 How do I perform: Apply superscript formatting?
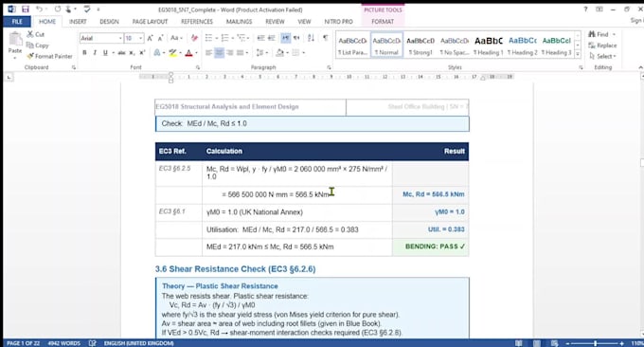point(142,53)
